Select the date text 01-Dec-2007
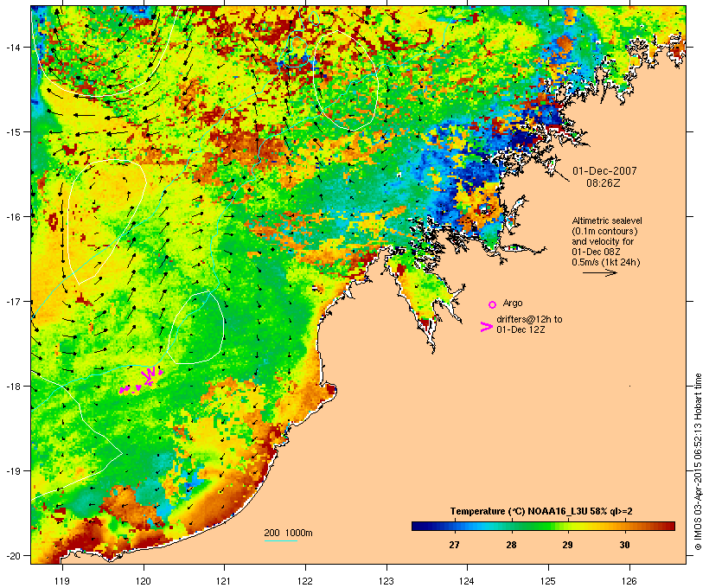Viewport: 709px width, 588px height. point(604,171)
